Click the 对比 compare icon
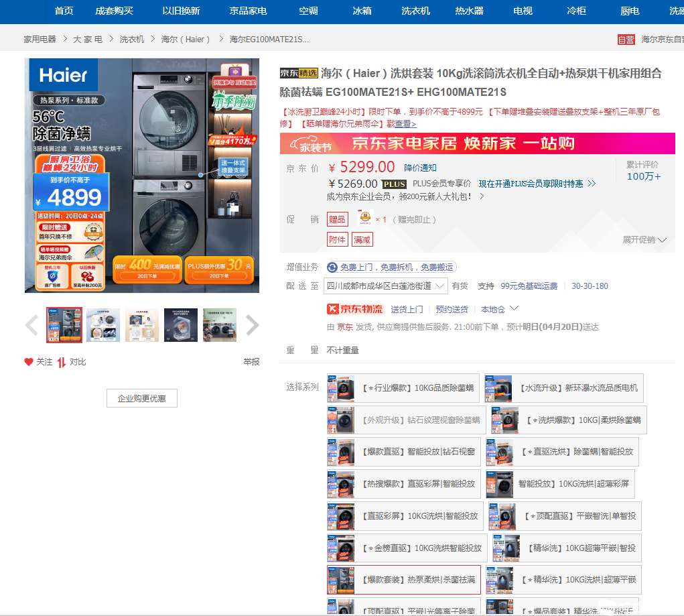This screenshot has height=616, width=684. pyautogui.click(x=61, y=363)
